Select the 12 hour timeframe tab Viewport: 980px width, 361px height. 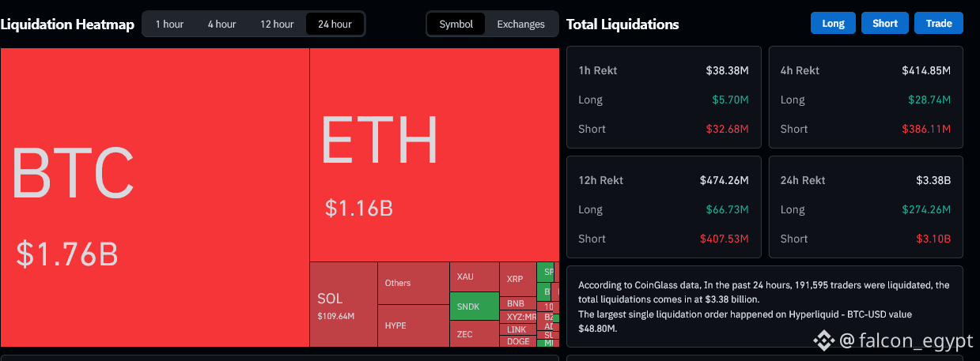tap(277, 24)
